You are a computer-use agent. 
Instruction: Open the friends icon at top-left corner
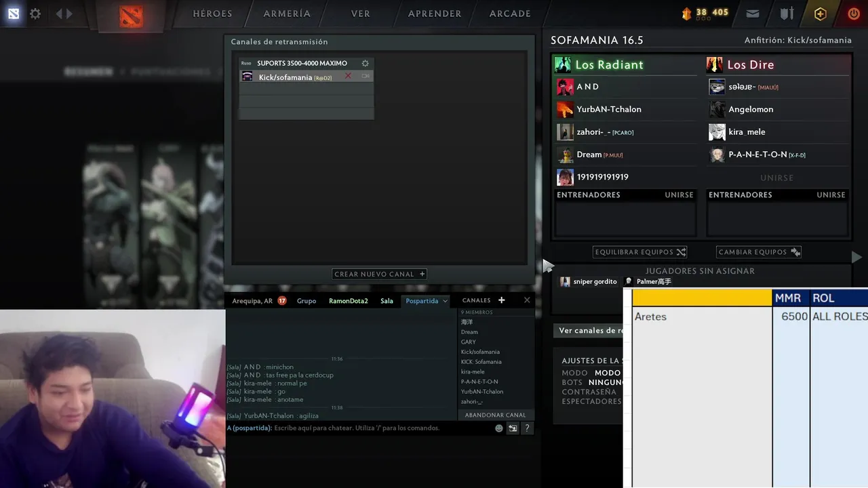click(x=13, y=14)
